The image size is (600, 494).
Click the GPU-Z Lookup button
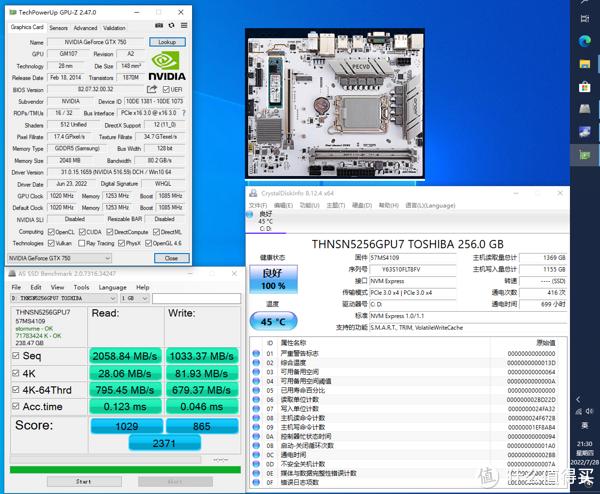coord(167,42)
